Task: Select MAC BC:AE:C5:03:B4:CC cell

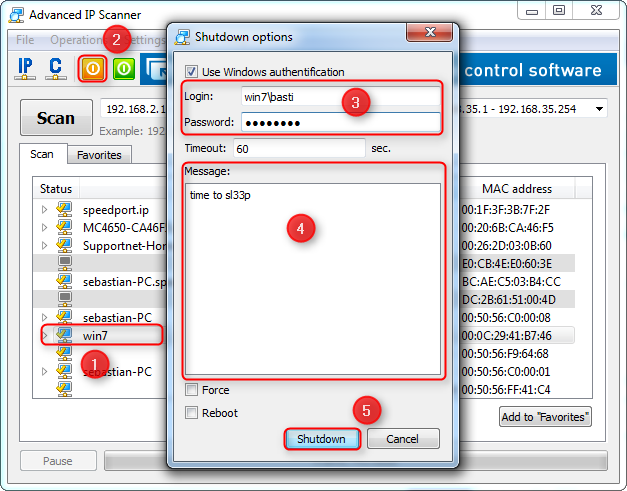Action: tap(511, 281)
